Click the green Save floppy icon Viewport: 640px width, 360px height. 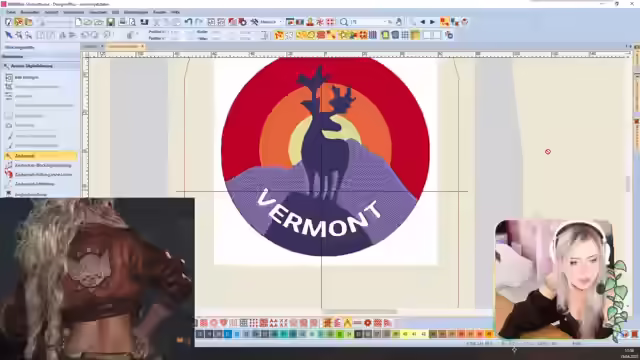pos(110,22)
